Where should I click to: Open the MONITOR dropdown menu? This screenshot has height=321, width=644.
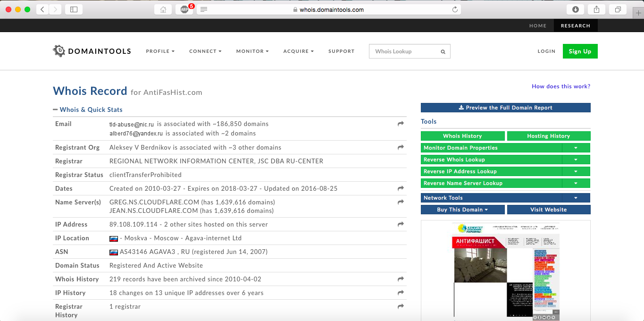[252, 51]
